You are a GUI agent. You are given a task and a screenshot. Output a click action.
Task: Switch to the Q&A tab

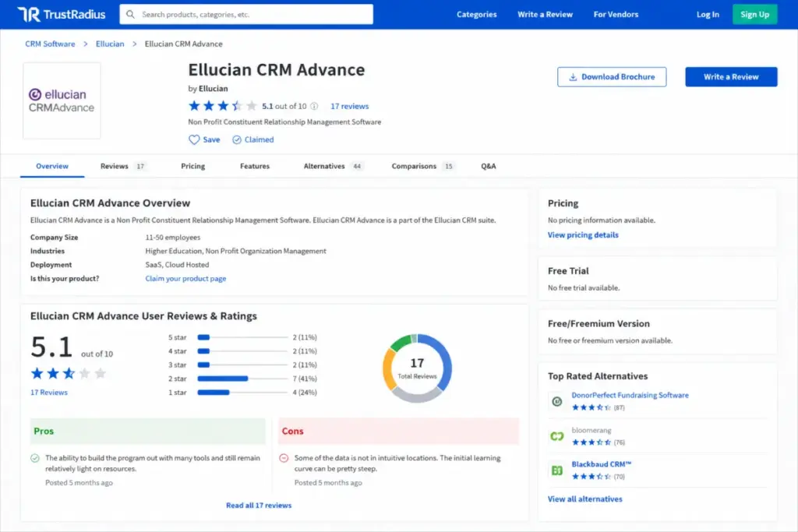488,167
